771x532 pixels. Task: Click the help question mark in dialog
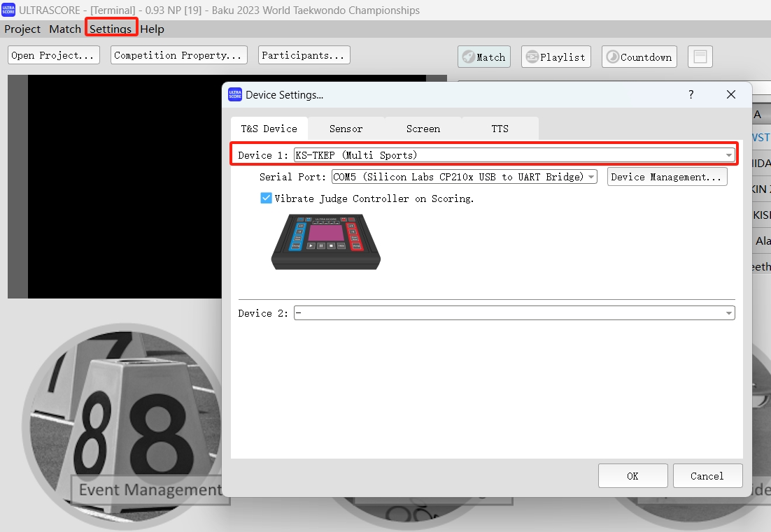pyautogui.click(x=691, y=94)
